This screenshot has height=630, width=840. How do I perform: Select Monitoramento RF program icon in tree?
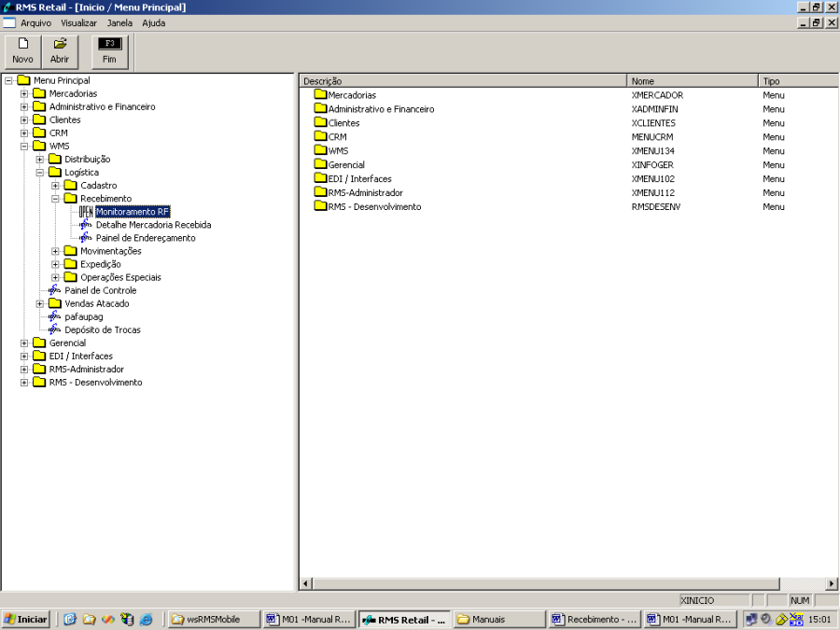[86, 212]
